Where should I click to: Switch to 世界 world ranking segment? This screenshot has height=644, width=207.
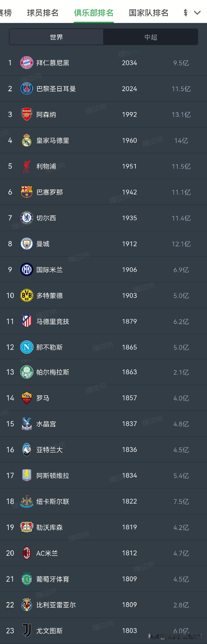(x=56, y=37)
